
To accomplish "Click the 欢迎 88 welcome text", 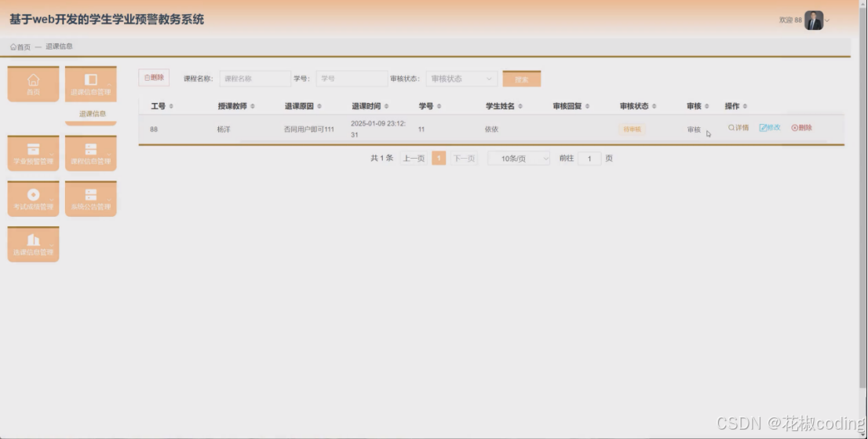I will [x=790, y=20].
